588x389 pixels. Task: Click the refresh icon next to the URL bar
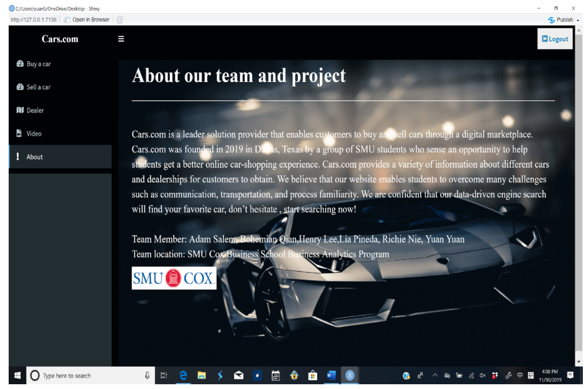[119, 20]
